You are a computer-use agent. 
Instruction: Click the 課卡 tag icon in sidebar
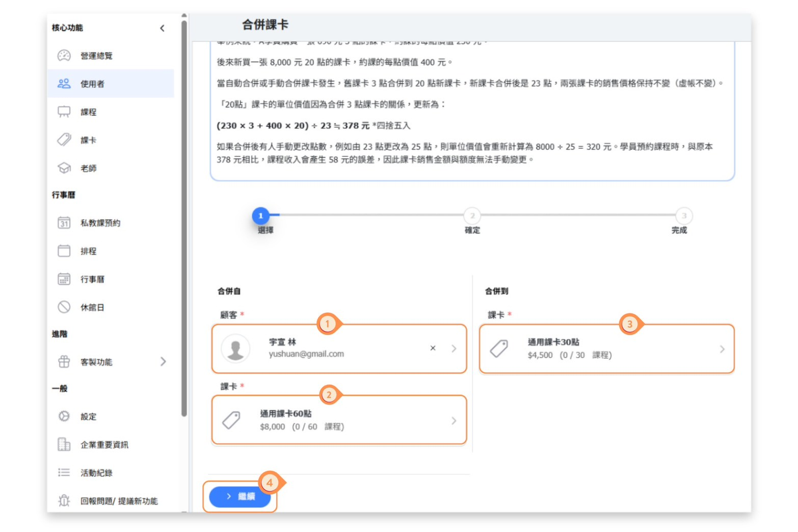[64, 140]
